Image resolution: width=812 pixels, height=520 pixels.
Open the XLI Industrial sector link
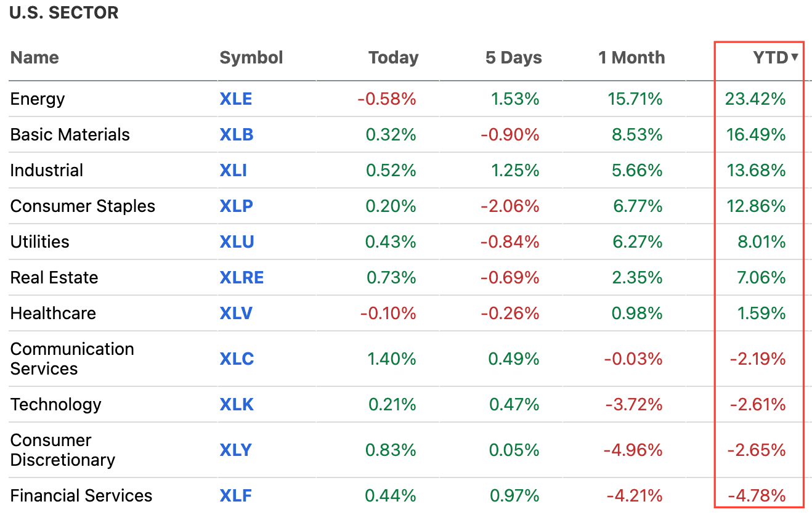(233, 170)
